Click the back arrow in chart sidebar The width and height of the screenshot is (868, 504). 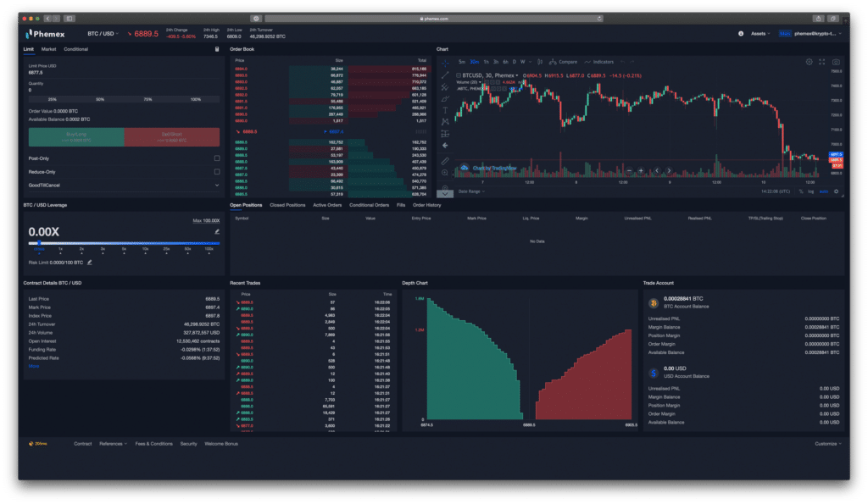tap(445, 146)
